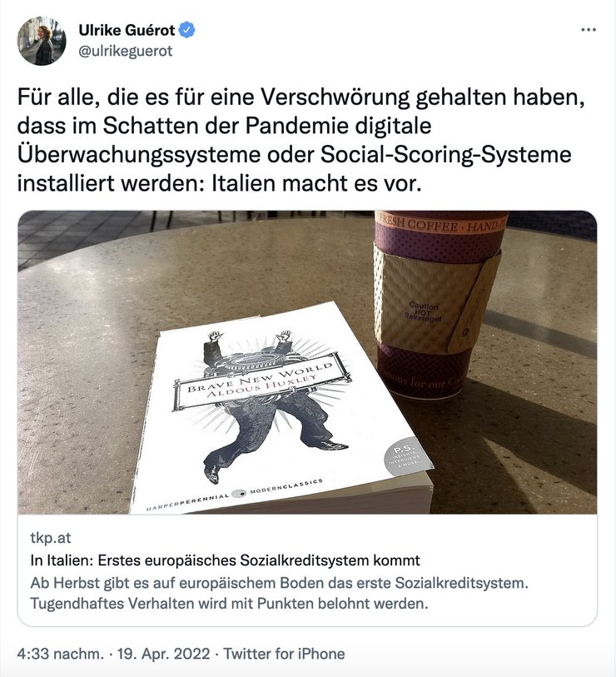Image resolution: width=616 pixels, height=677 pixels.
Task: Open the Twitter for iPhone source link
Action: click(x=284, y=653)
